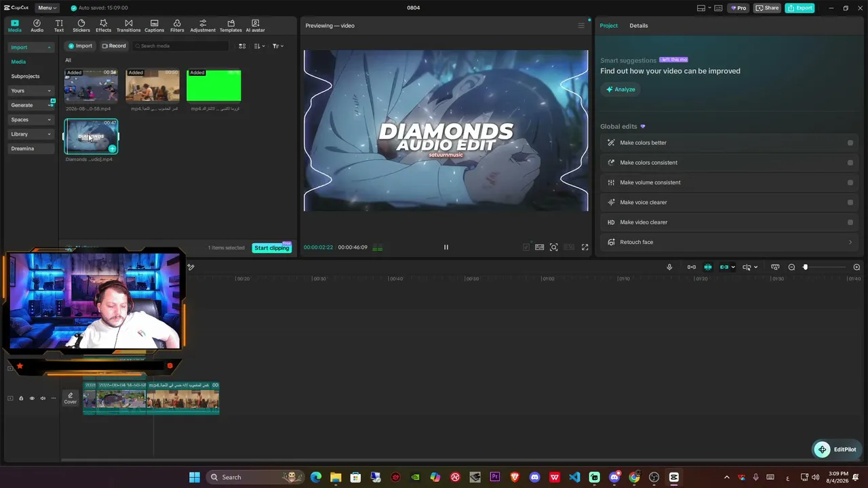Expand the Yours section
Viewport: 868px width, 488px height.
49,91
